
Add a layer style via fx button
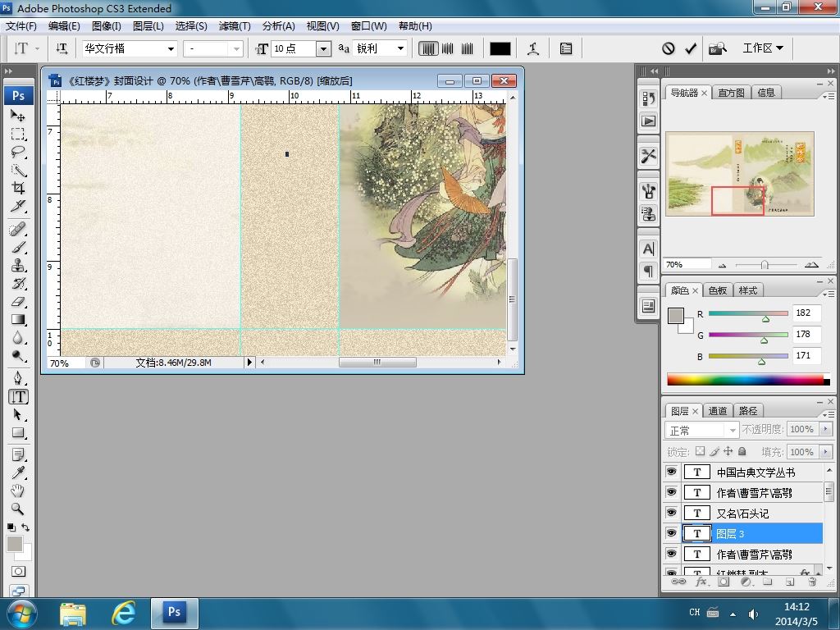click(x=701, y=582)
